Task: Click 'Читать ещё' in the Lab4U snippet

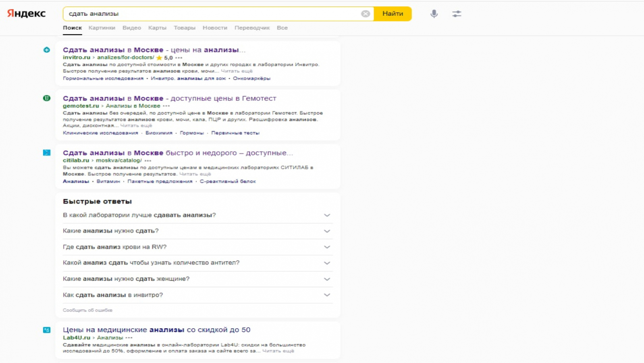Action: click(278, 351)
